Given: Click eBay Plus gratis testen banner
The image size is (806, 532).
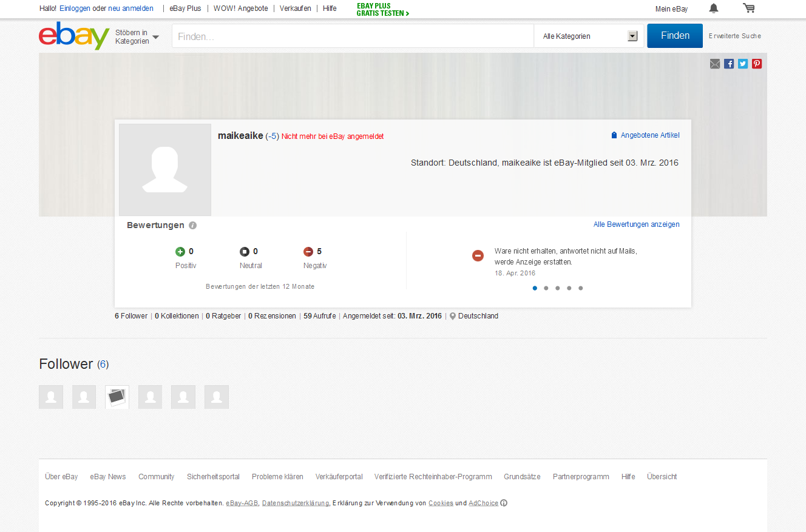Looking at the screenshot, I should [382, 9].
